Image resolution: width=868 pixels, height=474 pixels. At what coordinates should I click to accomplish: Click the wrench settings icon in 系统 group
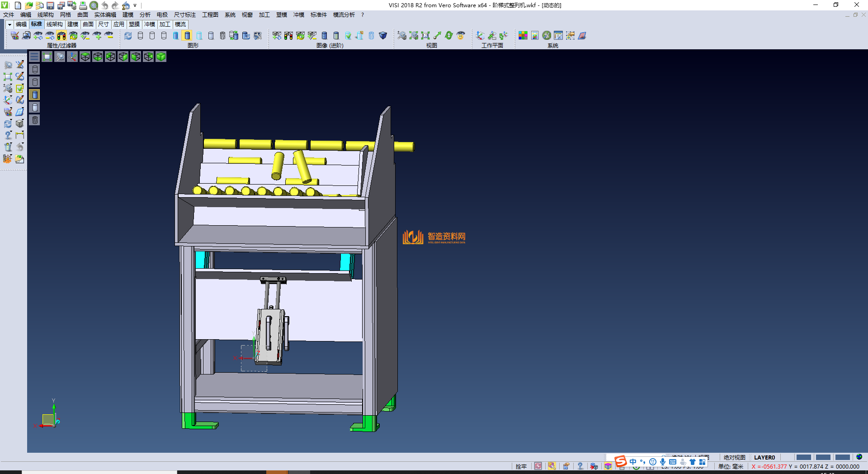click(547, 36)
